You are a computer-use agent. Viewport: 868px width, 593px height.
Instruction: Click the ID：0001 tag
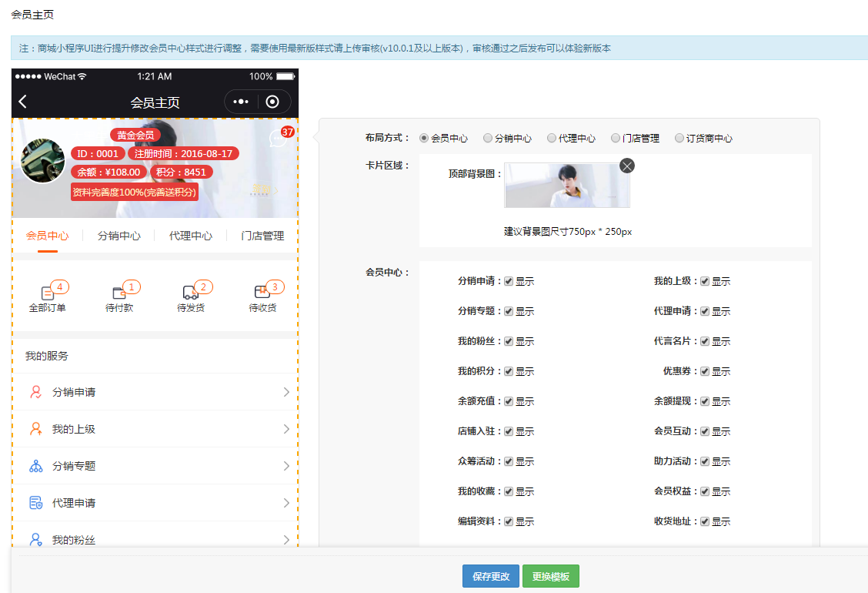pyautogui.click(x=98, y=153)
